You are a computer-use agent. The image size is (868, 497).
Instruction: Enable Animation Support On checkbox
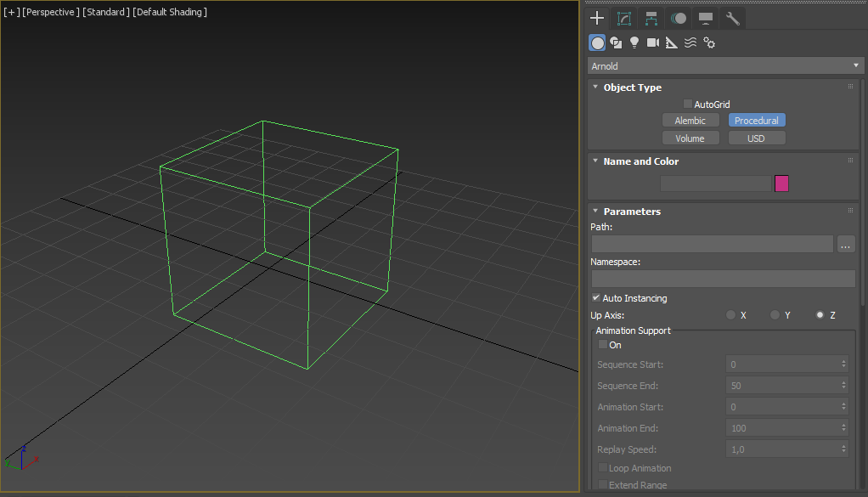603,344
